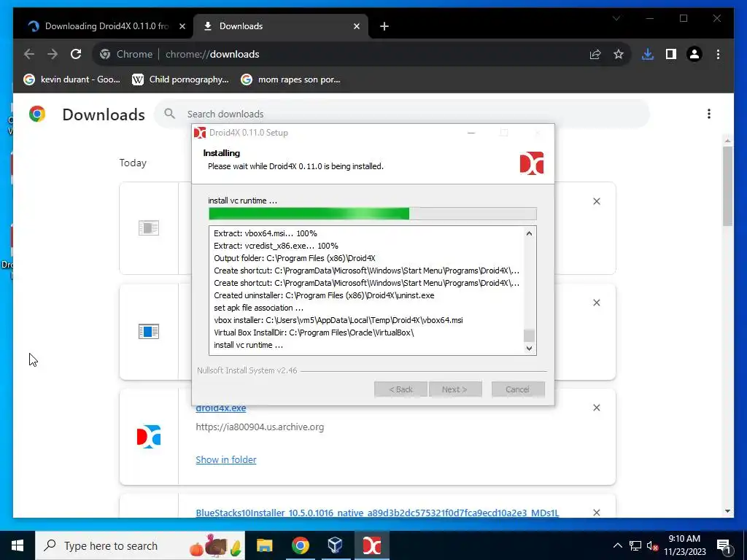
Task: Open the Windows Start menu
Action: click(18, 545)
